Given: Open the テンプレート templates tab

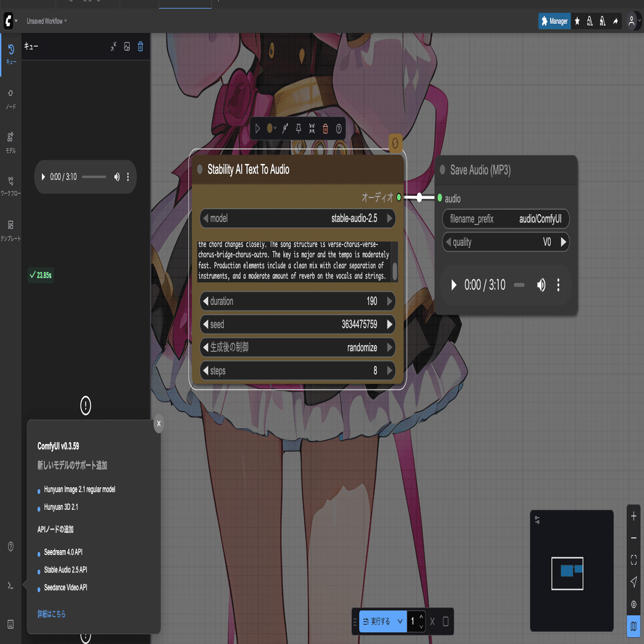Looking at the screenshot, I should click(11, 231).
